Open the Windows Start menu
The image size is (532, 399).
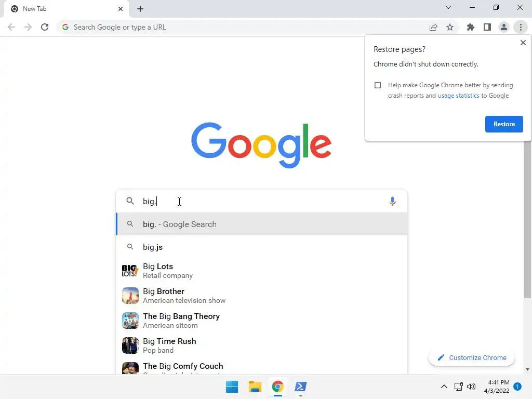coord(232,387)
